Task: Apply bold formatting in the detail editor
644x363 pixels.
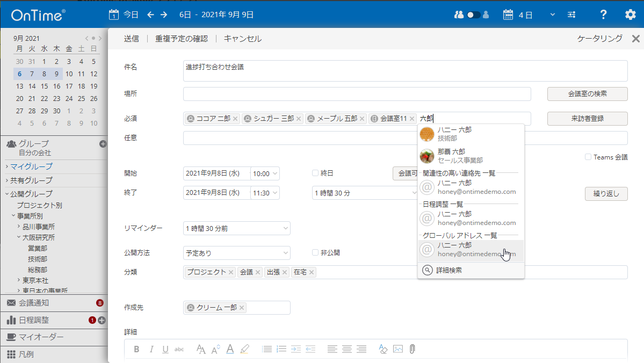Action: click(137, 349)
